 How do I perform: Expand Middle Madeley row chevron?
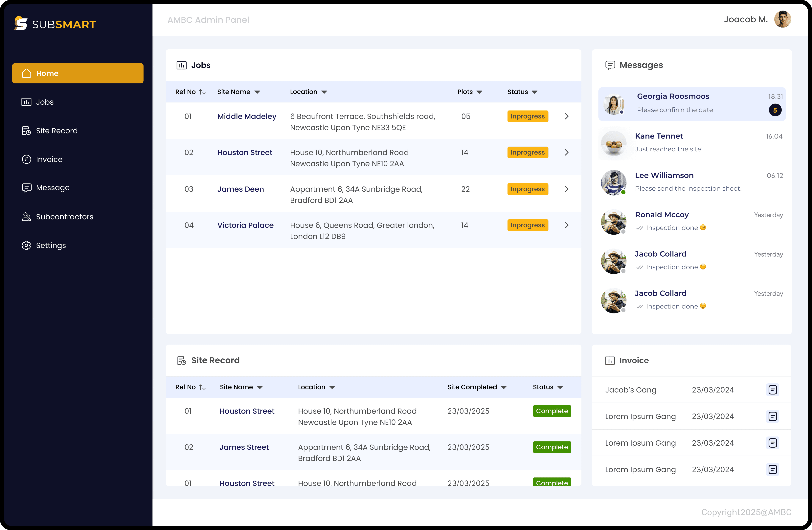pyautogui.click(x=566, y=116)
